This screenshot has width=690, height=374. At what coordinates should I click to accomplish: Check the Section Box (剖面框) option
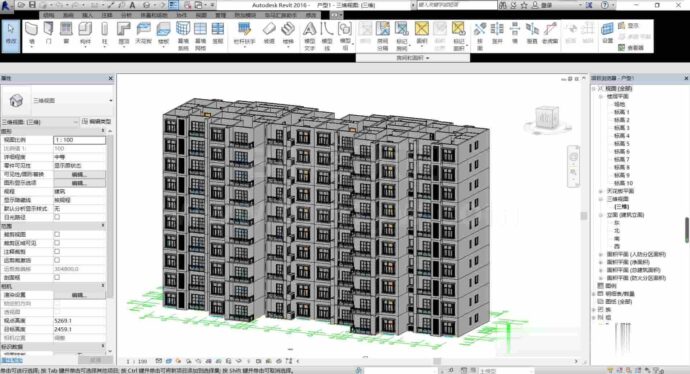[x=57, y=277]
